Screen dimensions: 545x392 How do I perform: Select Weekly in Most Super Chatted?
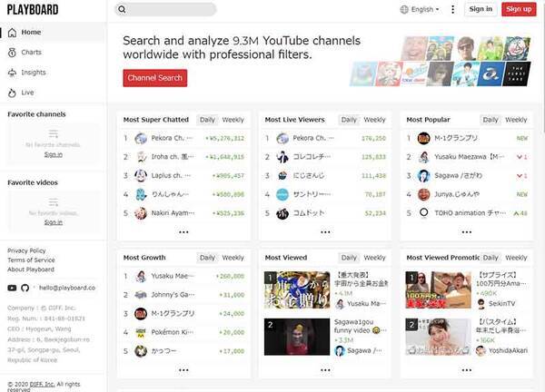point(233,120)
